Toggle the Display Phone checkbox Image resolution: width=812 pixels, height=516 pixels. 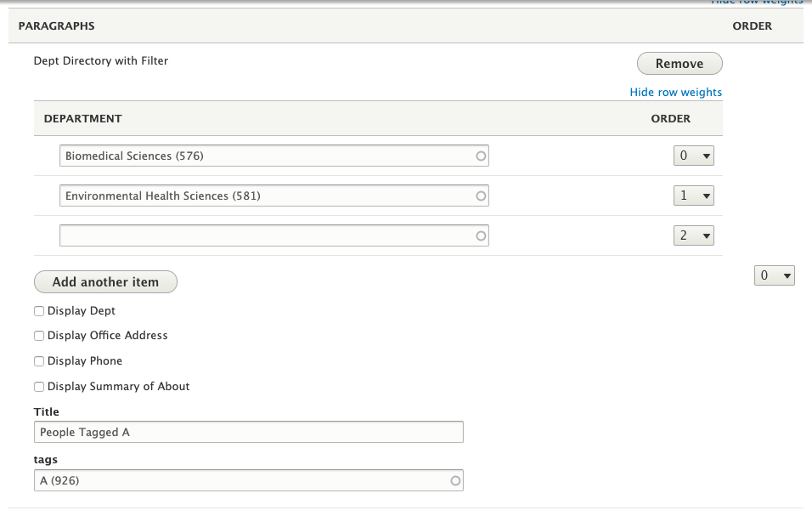(x=39, y=361)
